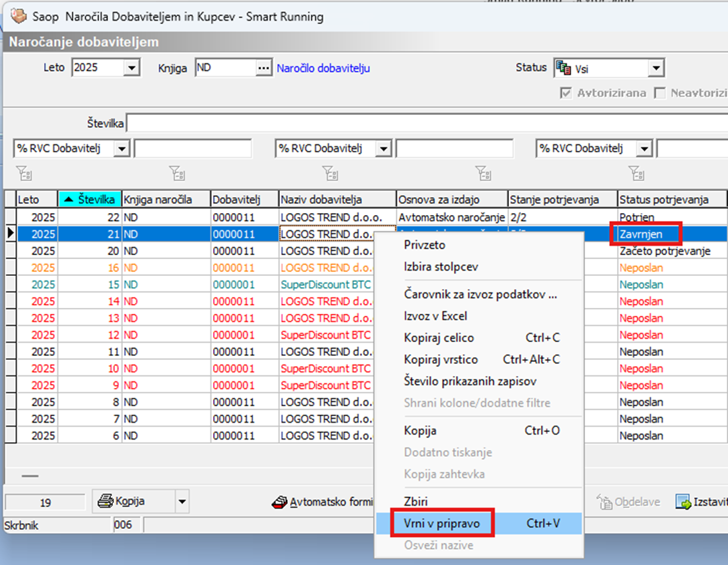Select Privzeto in the context menu
Image resolution: width=728 pixels, height=565 pixels.
(479, 245)
